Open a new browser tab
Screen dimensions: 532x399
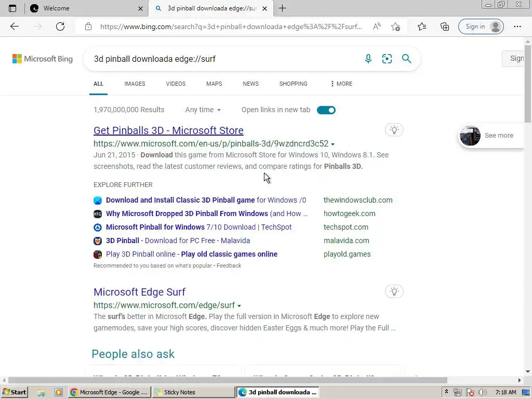(282, 8)
